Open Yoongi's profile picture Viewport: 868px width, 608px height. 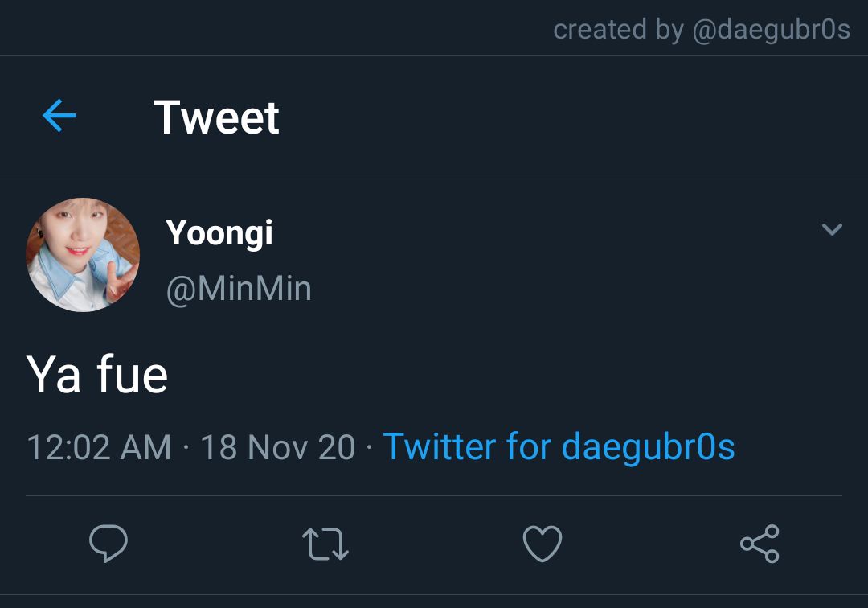coord(83,255)
